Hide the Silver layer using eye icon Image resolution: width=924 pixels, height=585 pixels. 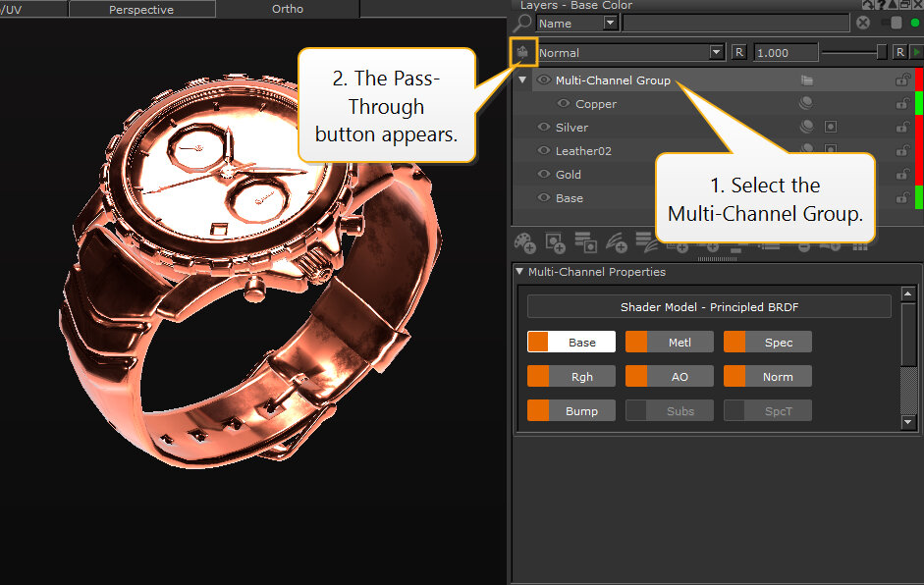tap(544, 128)
